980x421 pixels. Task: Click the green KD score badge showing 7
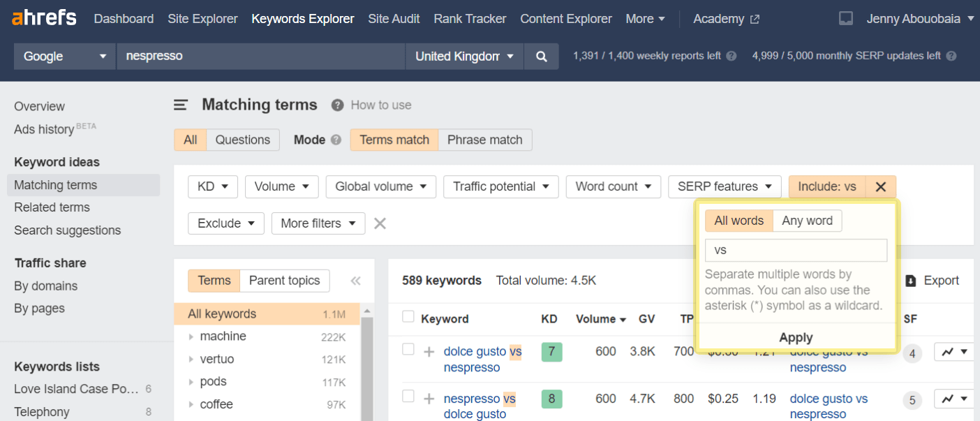[551, 351]
